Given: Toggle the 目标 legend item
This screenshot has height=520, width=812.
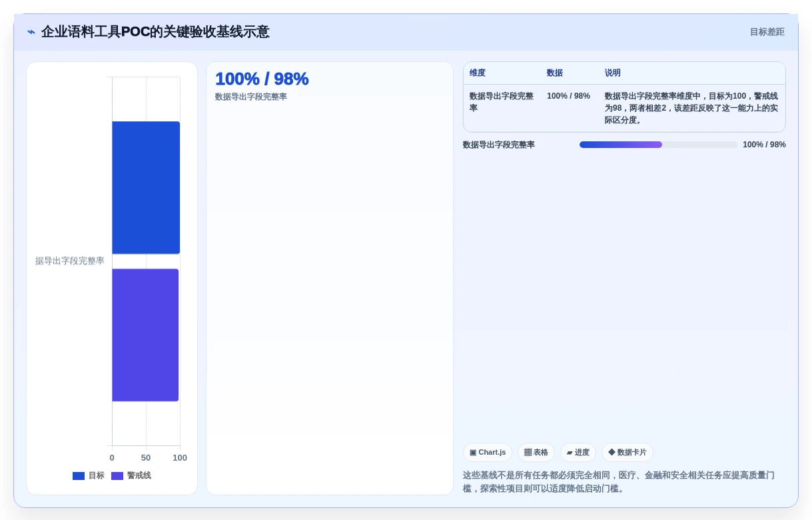Looking at the screenshot, I should [x=89, y=475].
